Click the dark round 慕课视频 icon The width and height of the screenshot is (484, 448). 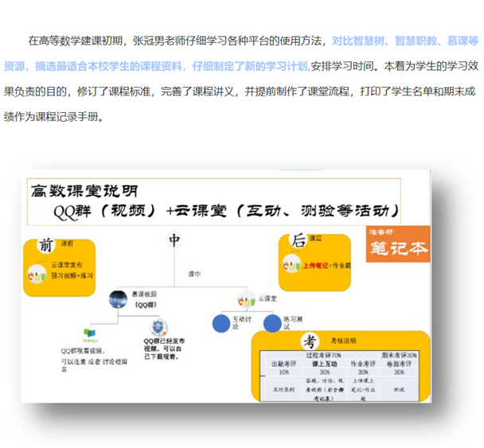pyautogui.click(x=119, y=299)
